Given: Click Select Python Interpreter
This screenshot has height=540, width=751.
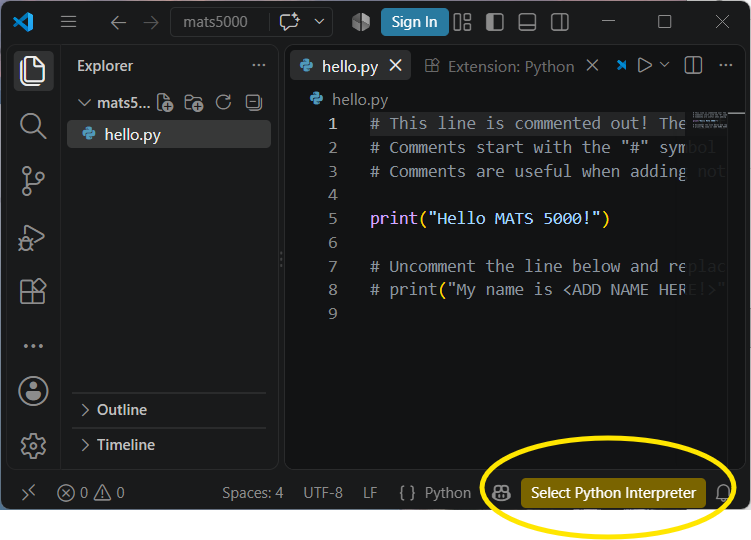Looking at the screenshot, I should click(x=613, y=493).
